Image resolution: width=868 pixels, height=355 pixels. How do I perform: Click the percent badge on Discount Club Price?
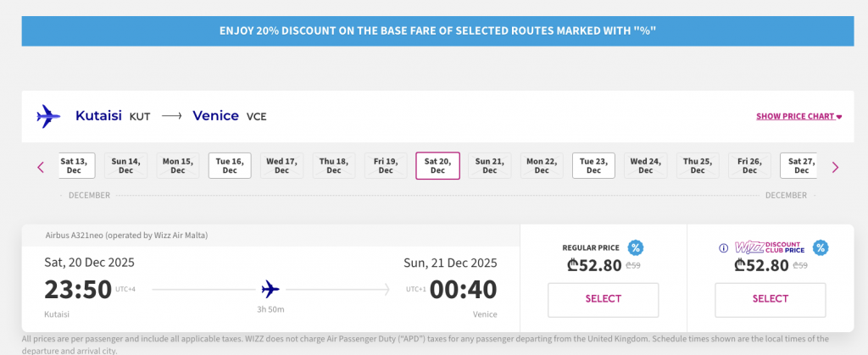pyautogui.click(x=820, y=247)
